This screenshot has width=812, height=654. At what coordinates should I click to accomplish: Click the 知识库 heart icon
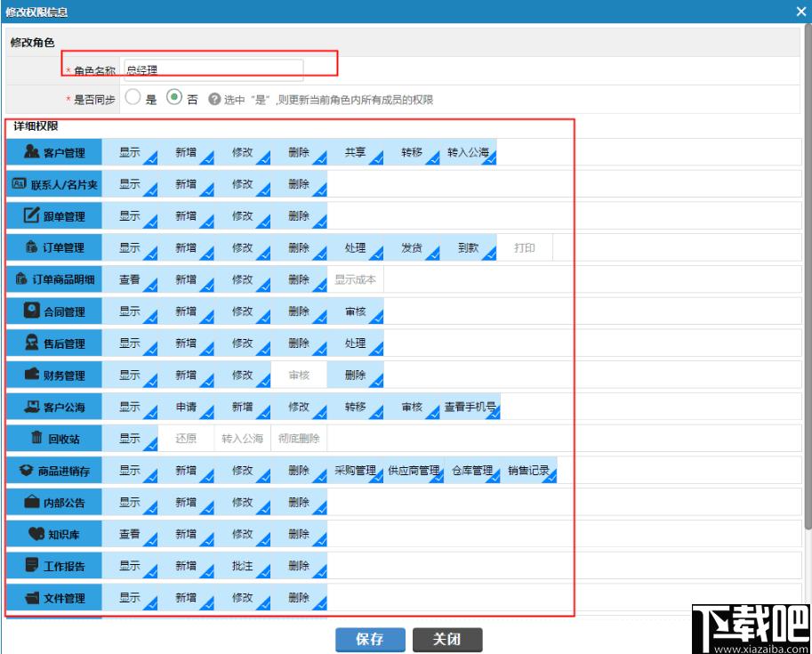(x=36, y=533)
